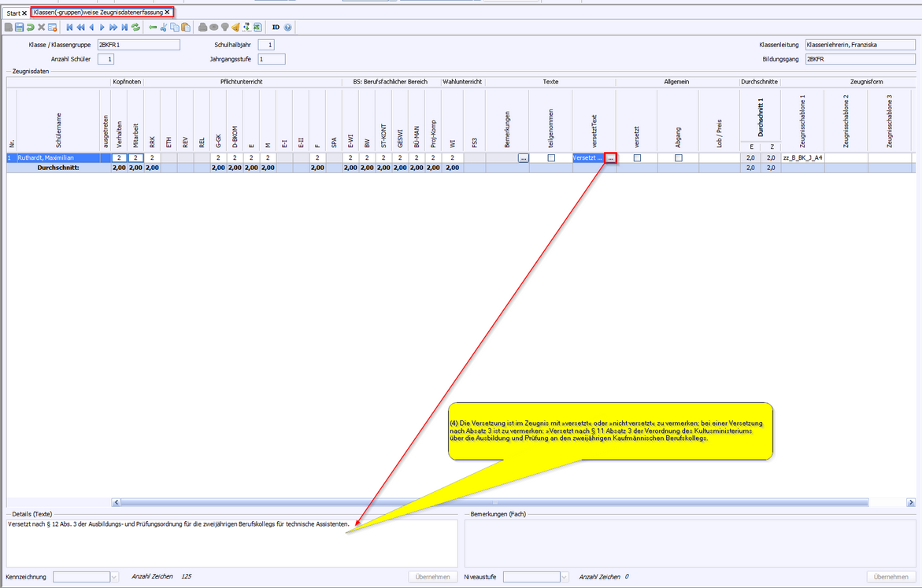Image resolution: width=922 pixels, height=588 pixels.
Task: Go to next record using single right arrow
Action: [102, 28]
